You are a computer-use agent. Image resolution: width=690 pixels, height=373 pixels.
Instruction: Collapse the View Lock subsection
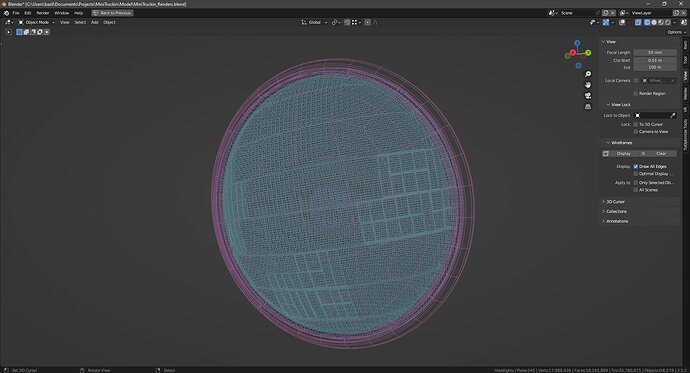(618, 105)
